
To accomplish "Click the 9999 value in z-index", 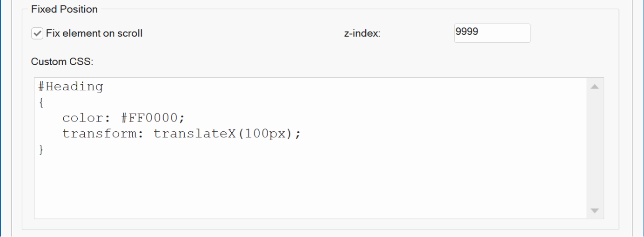I will point(467,32).
